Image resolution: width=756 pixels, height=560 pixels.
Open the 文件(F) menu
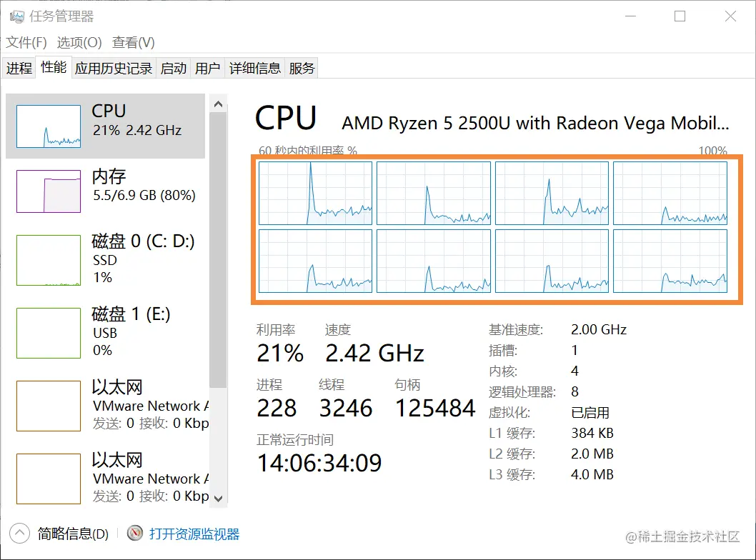pyautogui.click(x=26, y=43)
